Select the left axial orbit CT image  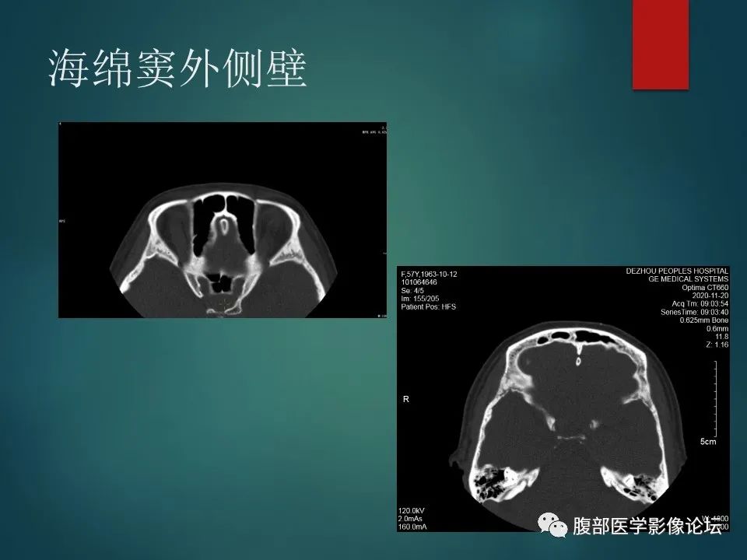[x=223, y=220]
